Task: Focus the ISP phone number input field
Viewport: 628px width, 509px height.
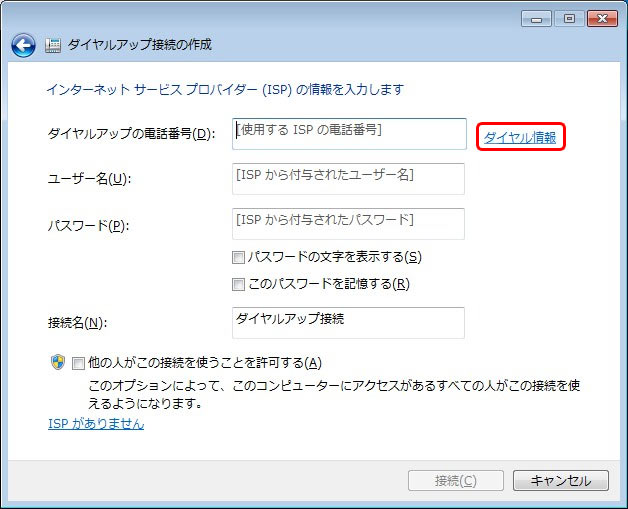Action: coord(349,134)
